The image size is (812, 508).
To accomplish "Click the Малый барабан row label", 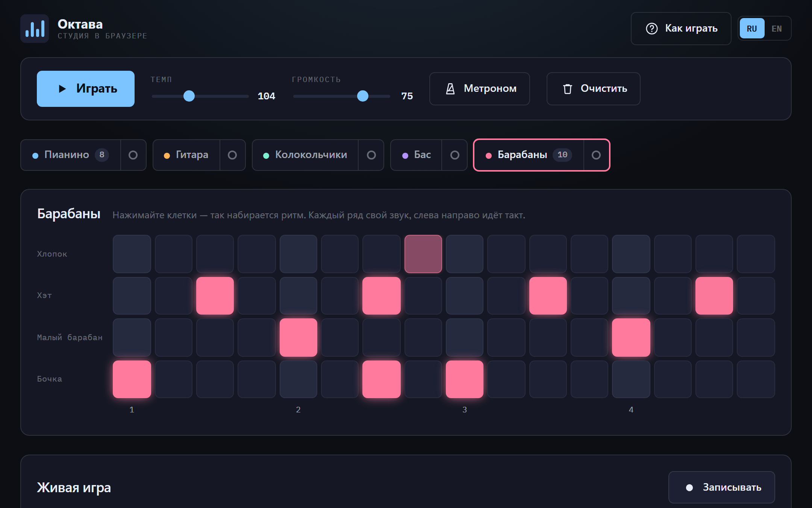I will 70,338.
